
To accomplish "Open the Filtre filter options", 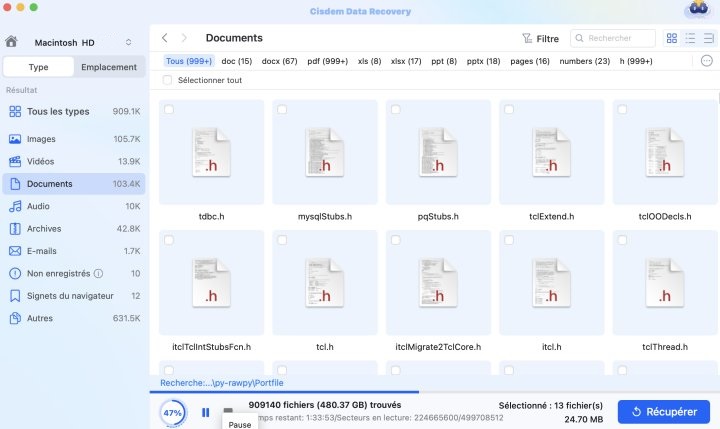I will [x=540, y=39].
